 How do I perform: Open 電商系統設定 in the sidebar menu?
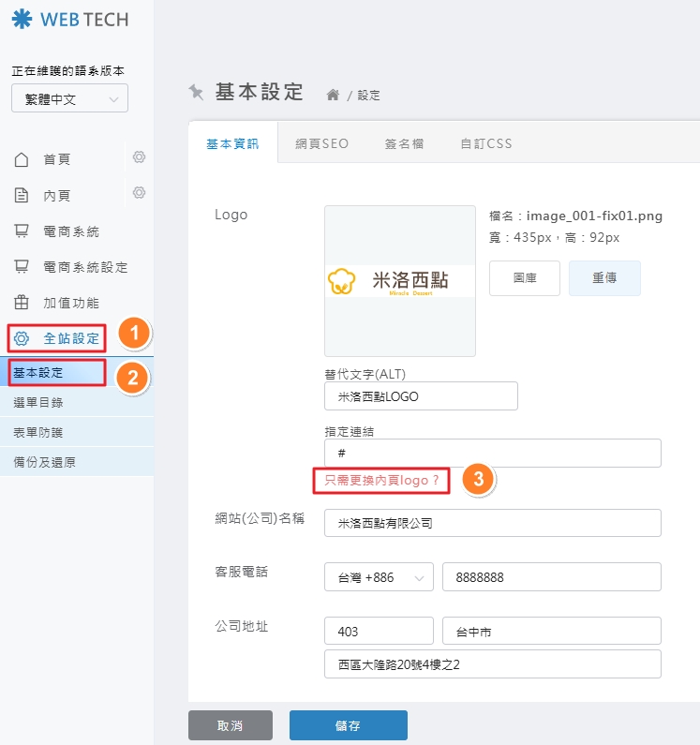click(x=85, y=267)
